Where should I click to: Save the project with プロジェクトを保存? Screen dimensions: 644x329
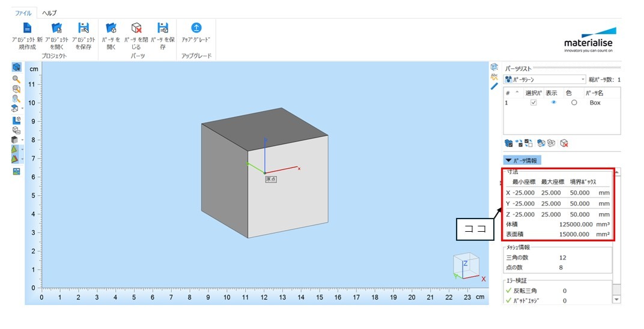pos(84,28)
